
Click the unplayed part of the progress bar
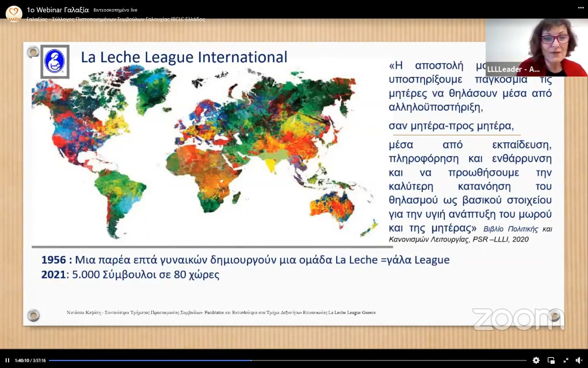coord(385,360)
